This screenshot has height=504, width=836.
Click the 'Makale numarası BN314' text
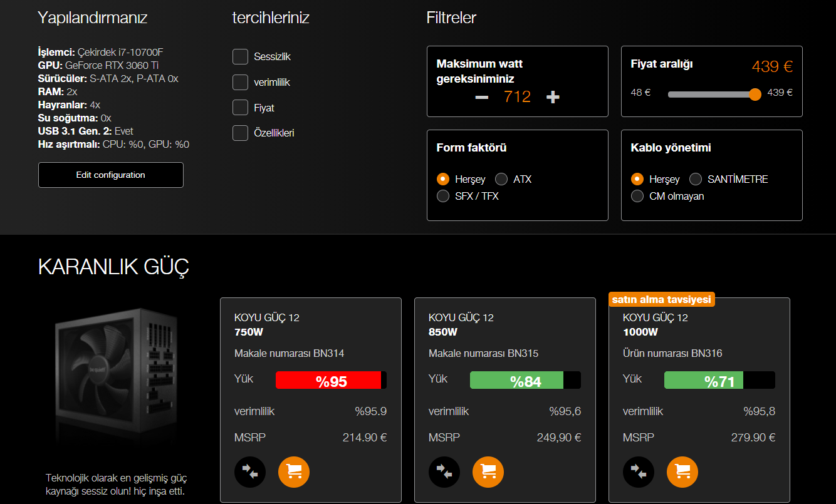click(x=289, y=353)
